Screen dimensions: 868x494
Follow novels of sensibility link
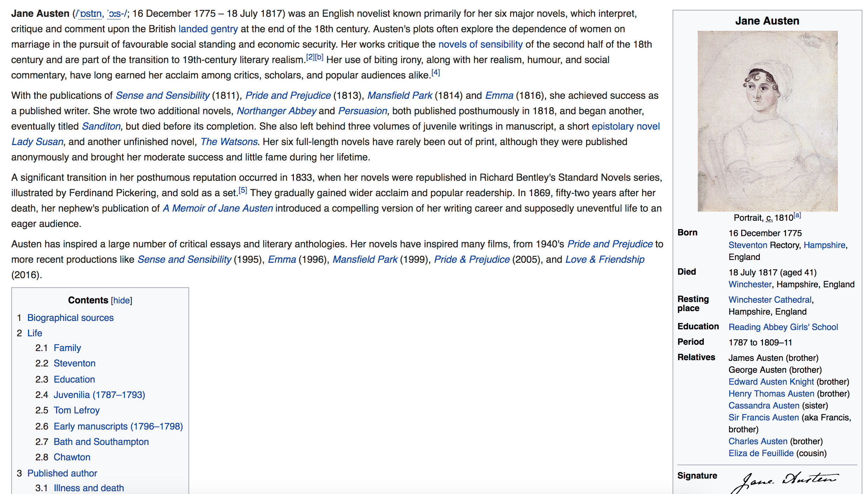coord(480,44)
